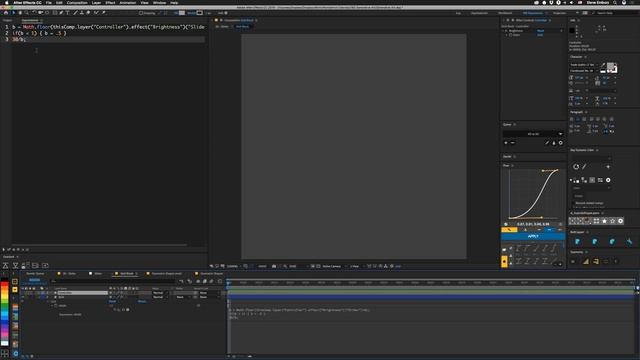The height and width of the screenshot is (360, 640).
Task: Select the Pen tool
Action: click(x=61, y=13)
